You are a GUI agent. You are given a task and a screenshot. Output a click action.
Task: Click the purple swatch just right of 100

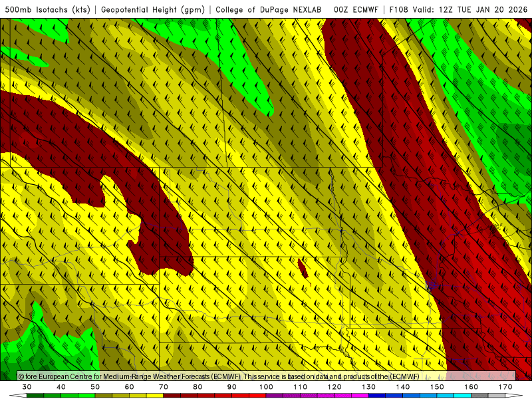(x=275, y=395)
